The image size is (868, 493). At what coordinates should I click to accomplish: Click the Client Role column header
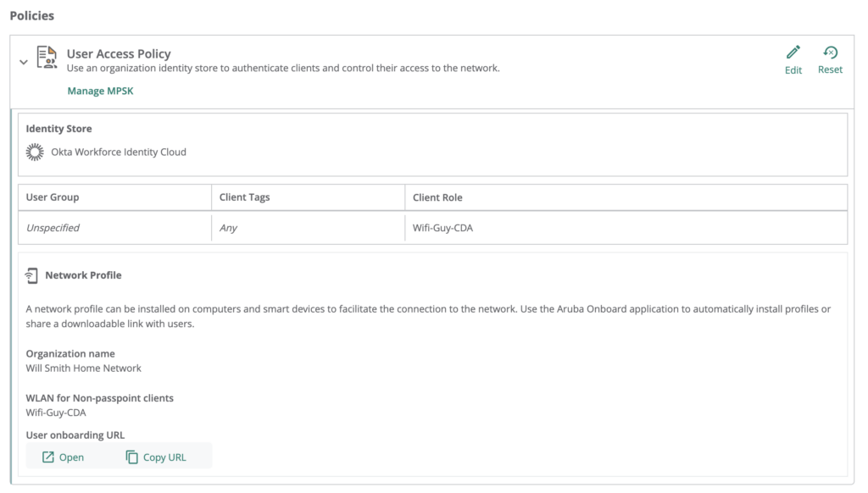click(437, 197)
